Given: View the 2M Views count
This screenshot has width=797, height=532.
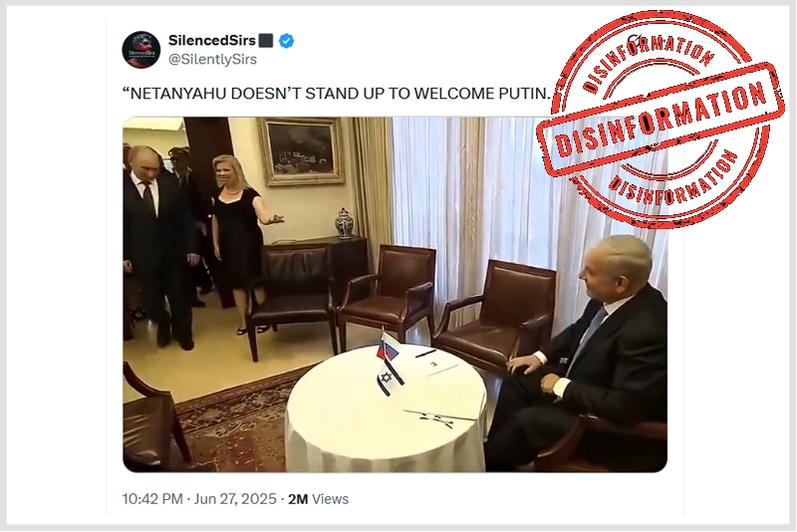Looking at the screenshot, I should 318,499.
